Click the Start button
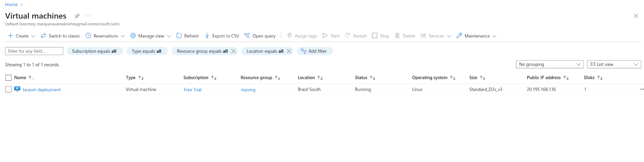This screenshot has height=162, width=644. pyautogui.click(x=331, y=36)
